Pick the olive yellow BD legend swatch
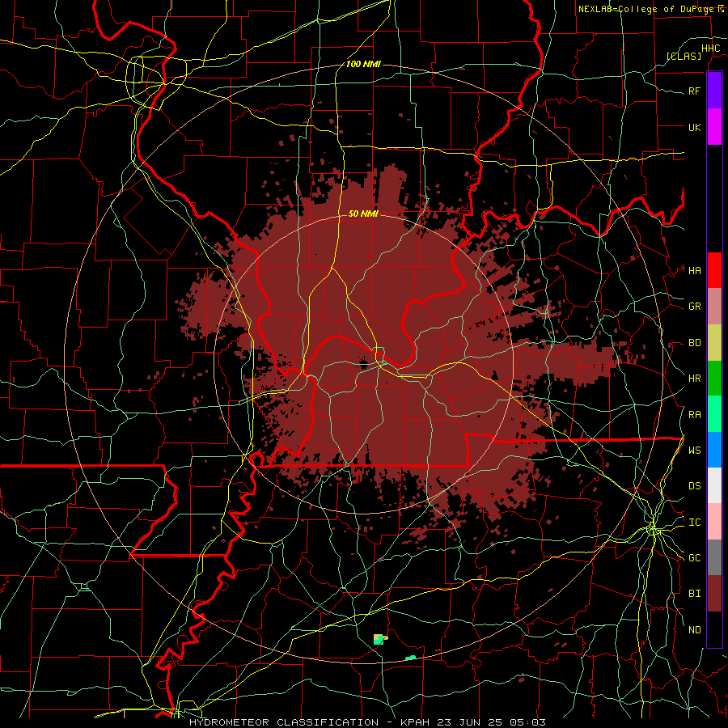This screenshot has width=728, height=728. click(x=714, y=342)
